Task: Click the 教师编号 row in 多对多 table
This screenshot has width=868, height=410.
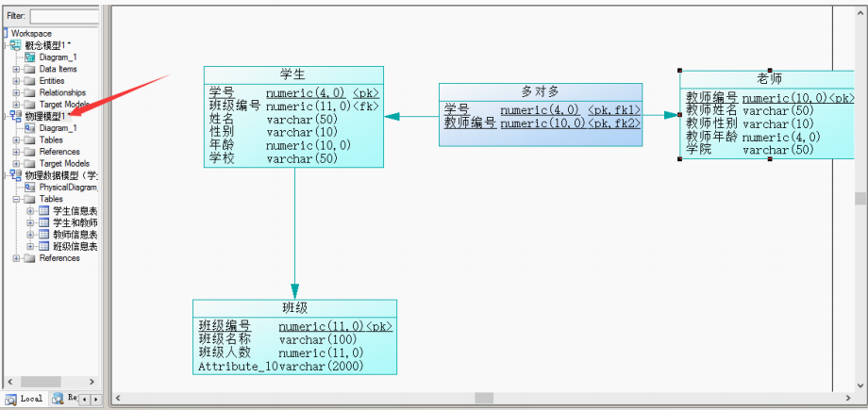Action: coord(542,123)
